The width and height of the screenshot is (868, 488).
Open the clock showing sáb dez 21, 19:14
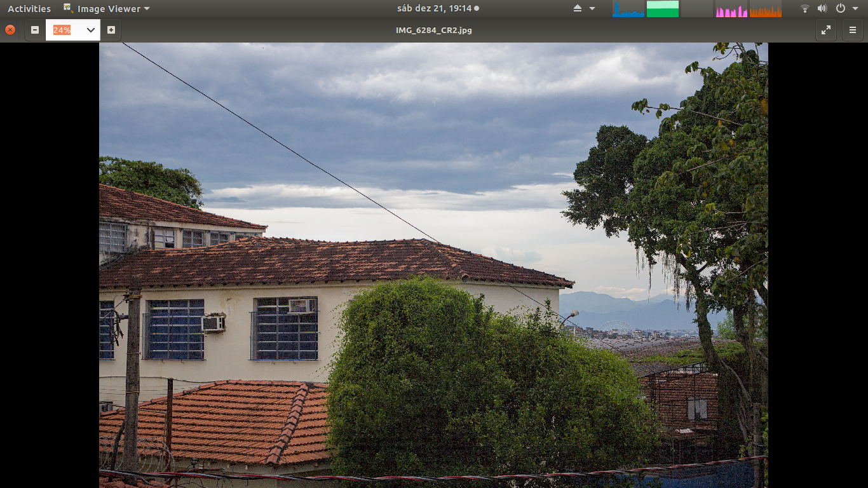point(436,8)
